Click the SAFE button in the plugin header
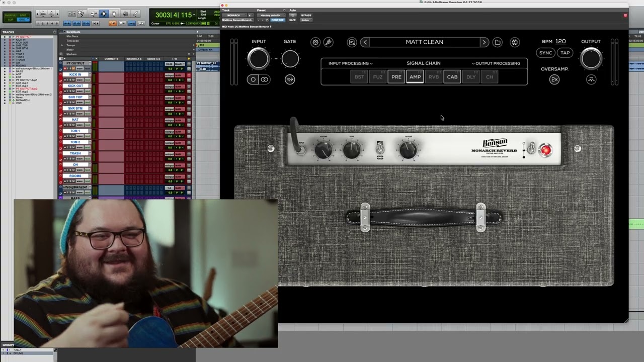This screenshot has width=644, height=362. click(292, 20)
